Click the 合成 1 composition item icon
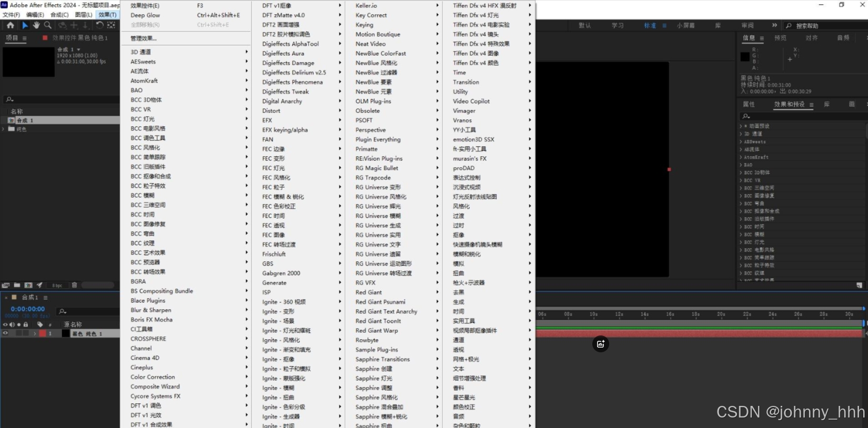The width and height of the screenshot is (868, 428). (11, 120)
